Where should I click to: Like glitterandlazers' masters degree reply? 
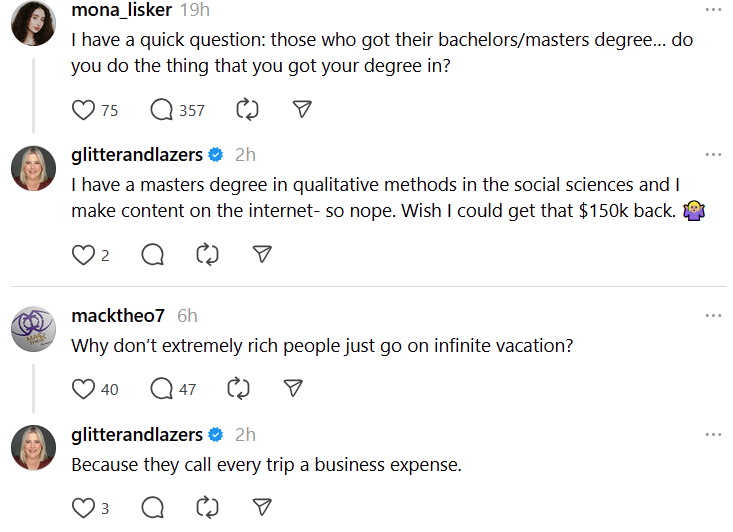83,255
